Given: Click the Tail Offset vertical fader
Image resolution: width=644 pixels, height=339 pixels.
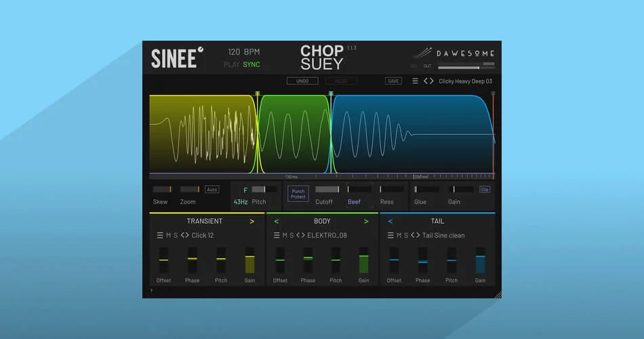Looking at the screenshot, I should click(x=394, y=260).
